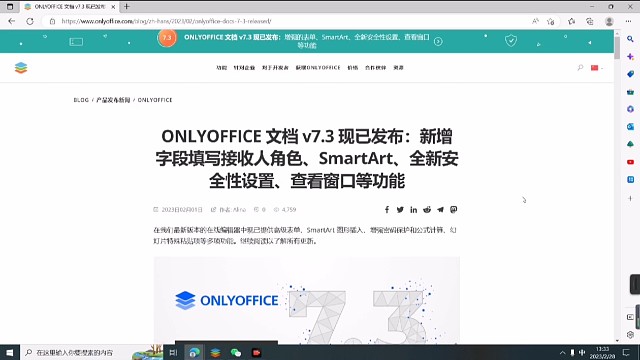Click the comment count next to the author

pos(260,209)
